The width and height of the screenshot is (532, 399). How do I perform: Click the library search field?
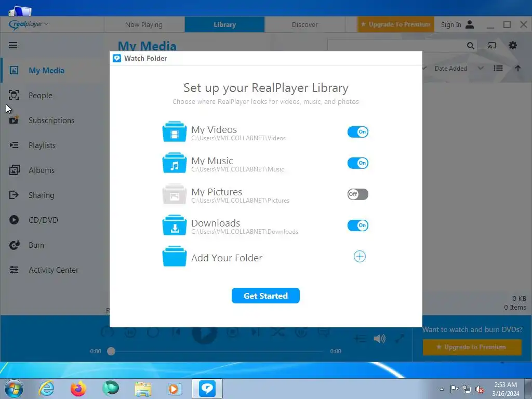pos(397,46)
